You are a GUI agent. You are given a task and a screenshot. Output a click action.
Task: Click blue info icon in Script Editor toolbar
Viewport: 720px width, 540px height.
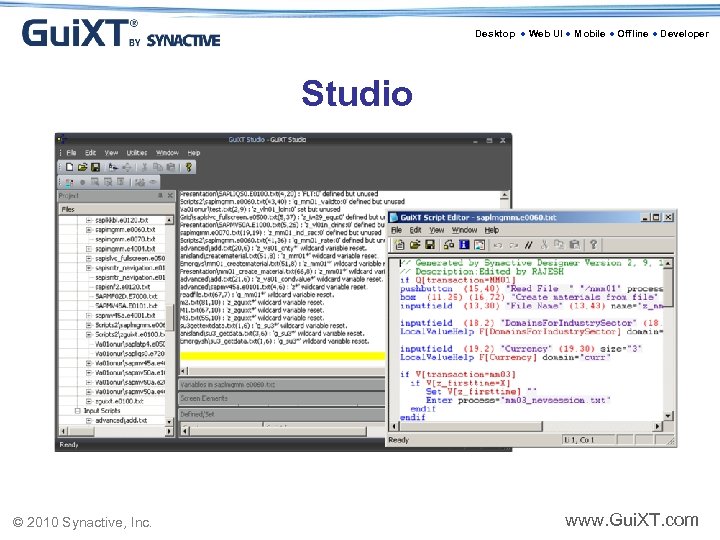pyautogui.click(x=464, y=245)
